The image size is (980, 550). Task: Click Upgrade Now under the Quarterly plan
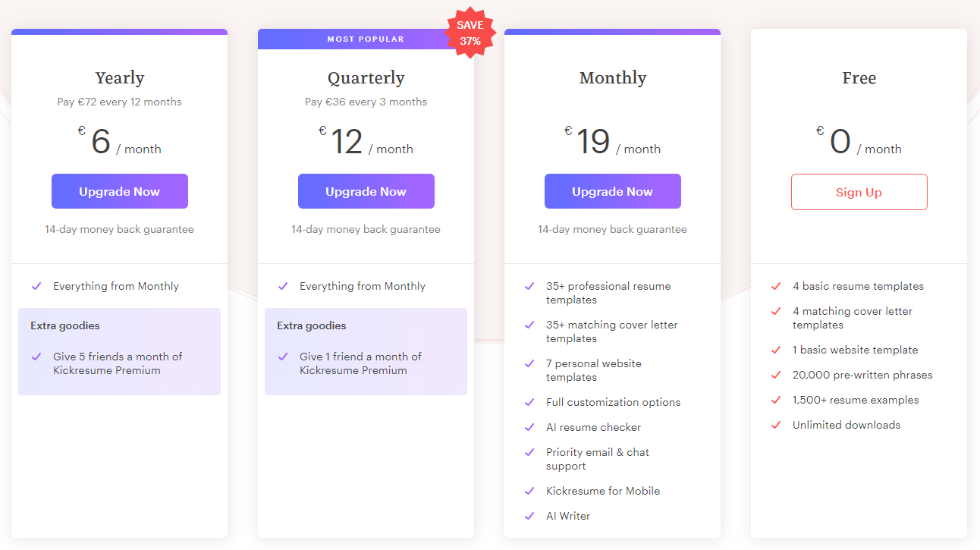click(366, 191)
